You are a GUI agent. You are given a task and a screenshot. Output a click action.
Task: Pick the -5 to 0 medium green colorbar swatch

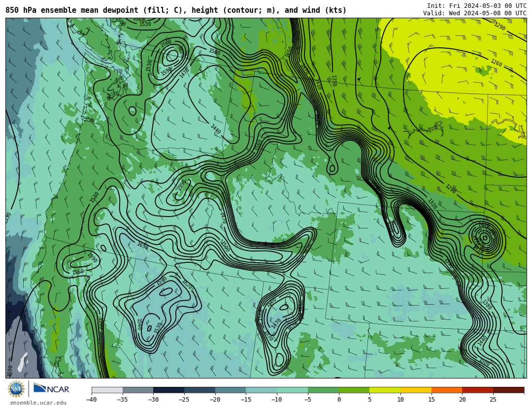pyautogui.click(x=323, y=390)
